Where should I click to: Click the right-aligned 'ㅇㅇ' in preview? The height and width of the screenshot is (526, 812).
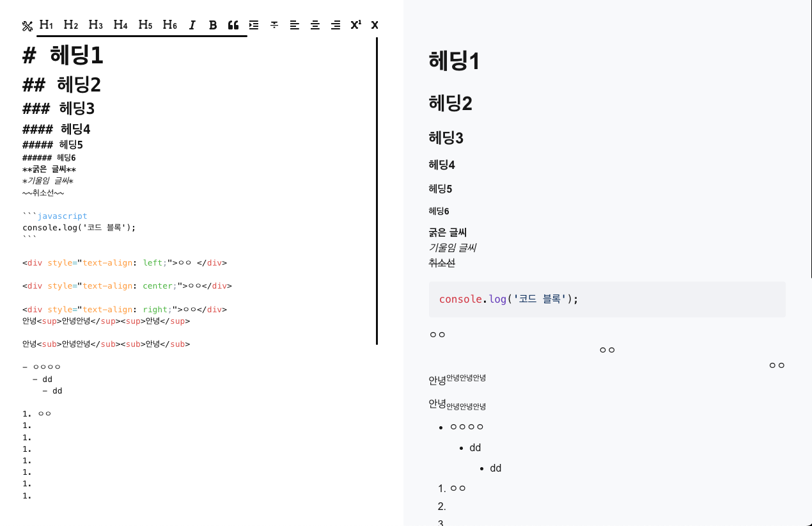[777, 365]
